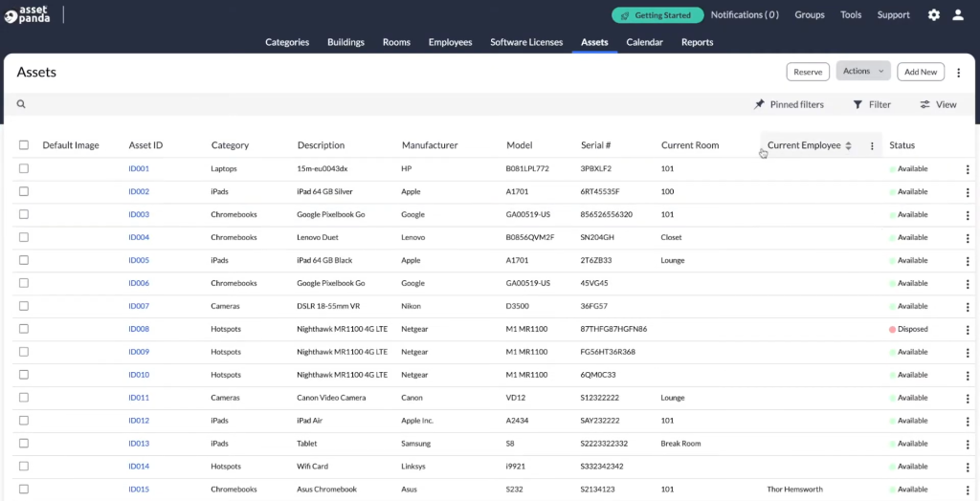Image resolution: width=980 pixels, height=501 pixels.
Task: Check the box for asset ID008
Action: [24, 329]
